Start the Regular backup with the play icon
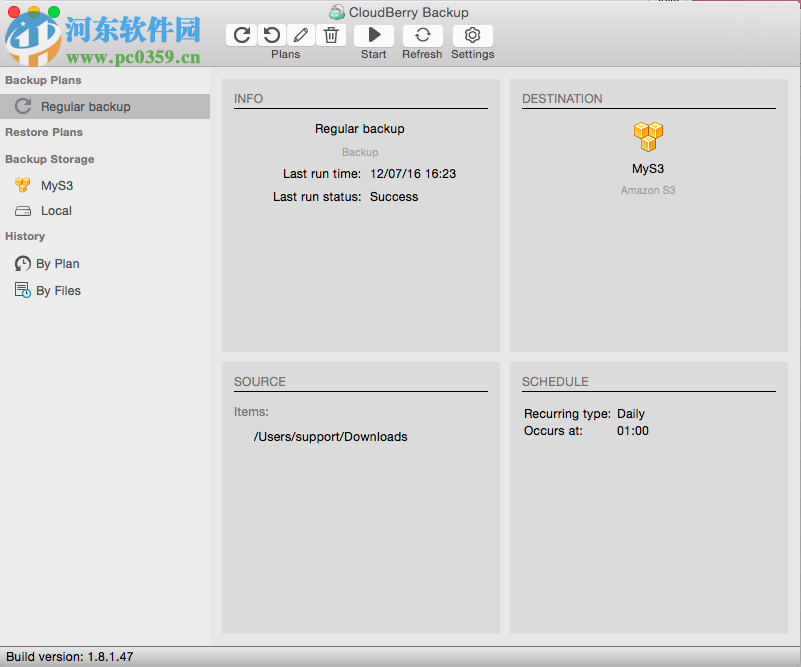 pos(373,35)
